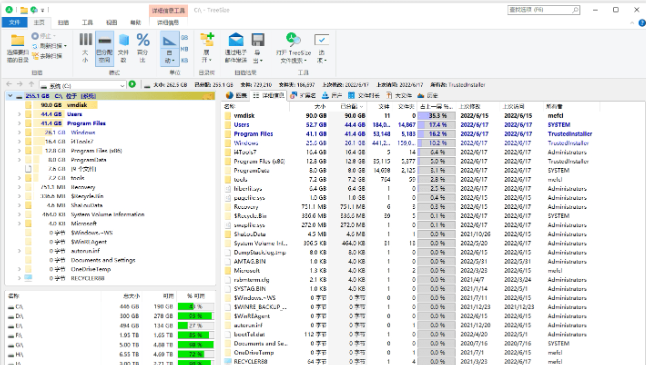
Task: Collapse the C:\ root tree node
Action: pyautogui.click(x=10, y=96)
